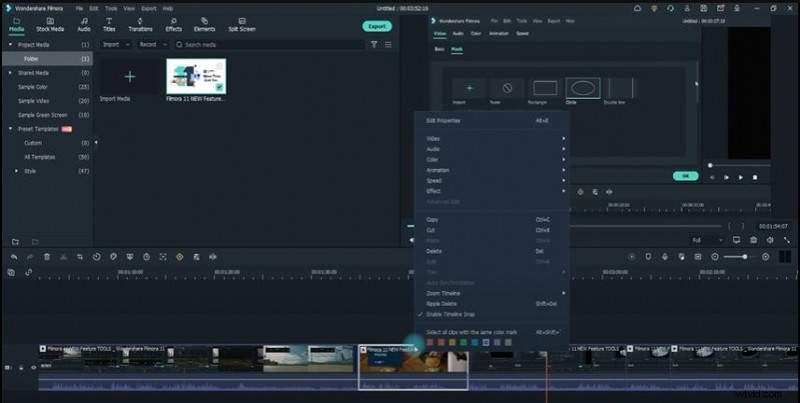The width and height of the screenshot is (800, 403).
Task: Open the Split Screen tab
Action: click(x=242, y=24)
